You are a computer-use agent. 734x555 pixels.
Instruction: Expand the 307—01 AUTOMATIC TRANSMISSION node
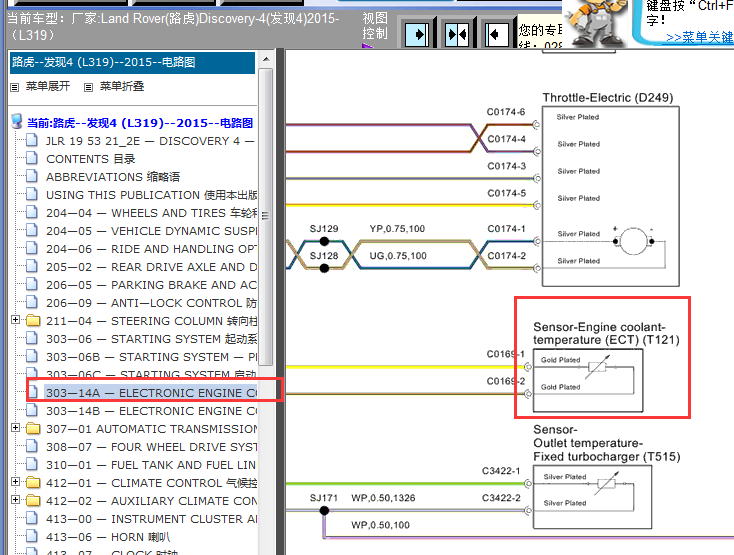15,428
